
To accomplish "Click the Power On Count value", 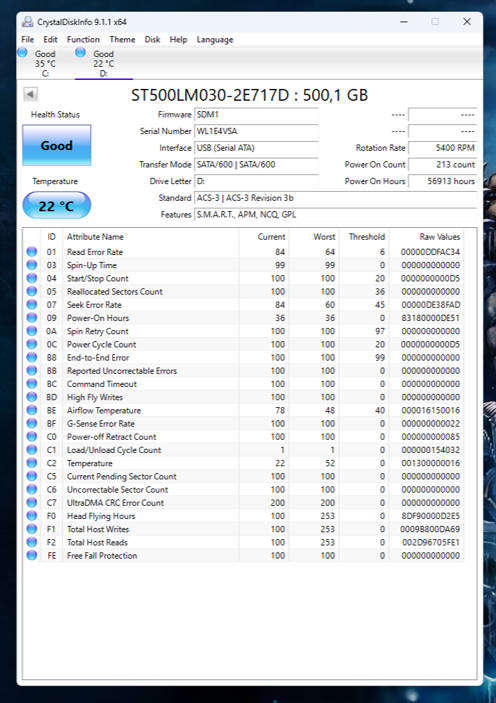I will click(x=442, y=165).
